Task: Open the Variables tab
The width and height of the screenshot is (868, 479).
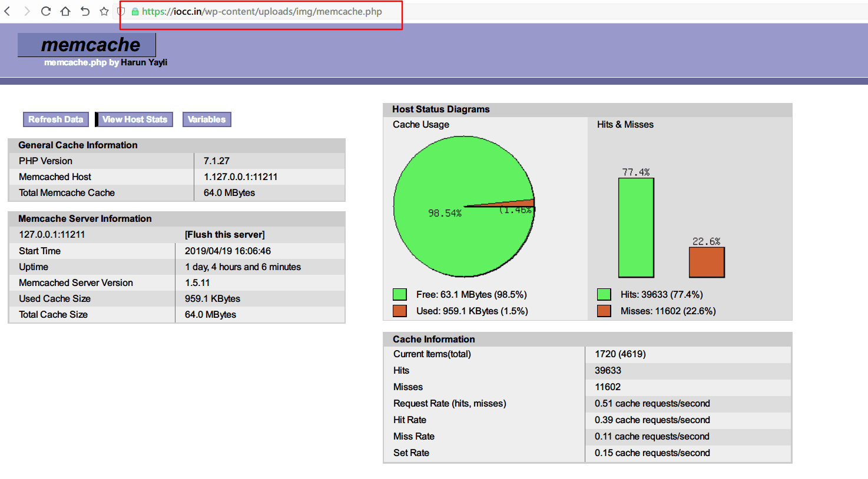Action: coord(207,119)
